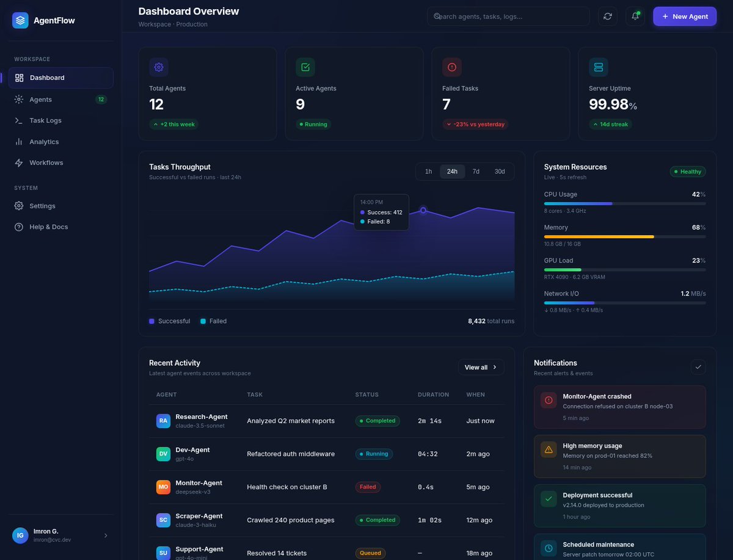Click the IG user avatar
Image resolution: width=733 pixels, height=560 pixels.
[x=20, y=536]
